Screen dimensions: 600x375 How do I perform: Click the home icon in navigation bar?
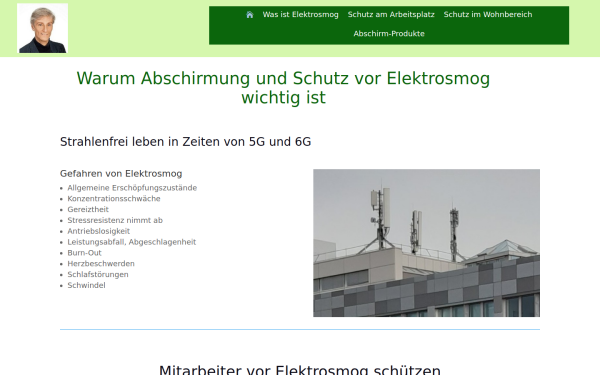(x=249, y=15)
